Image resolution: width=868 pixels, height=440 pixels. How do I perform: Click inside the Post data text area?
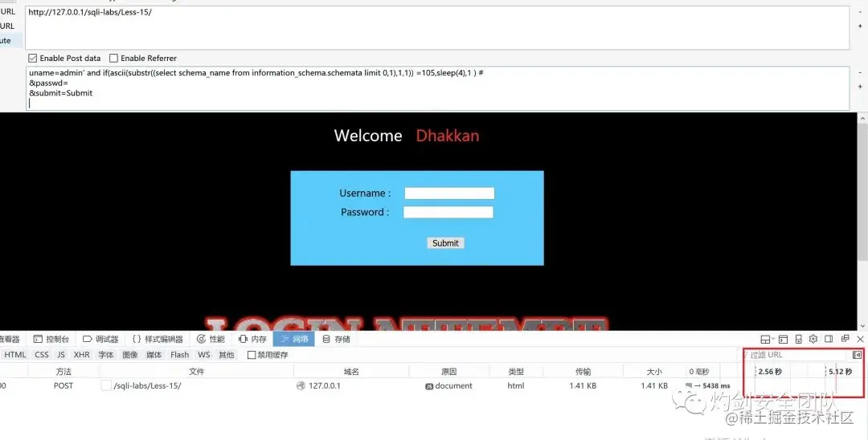pos(436,88)
